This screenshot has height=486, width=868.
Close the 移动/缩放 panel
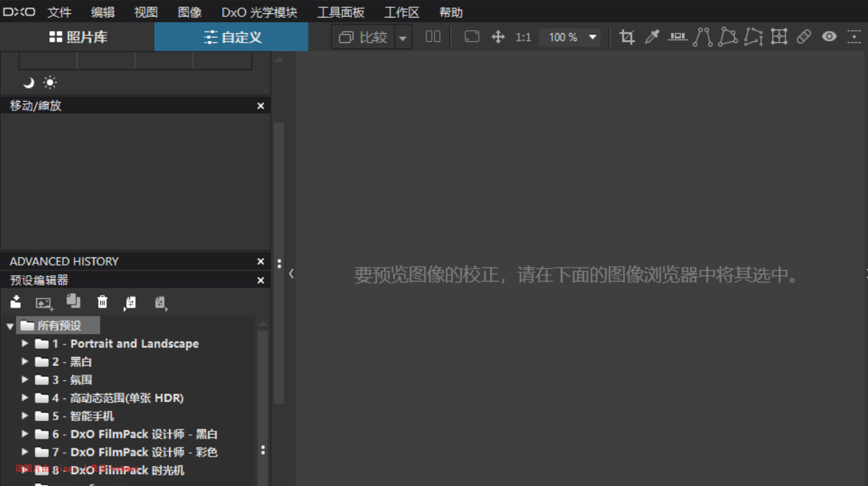tap(261, 105)
